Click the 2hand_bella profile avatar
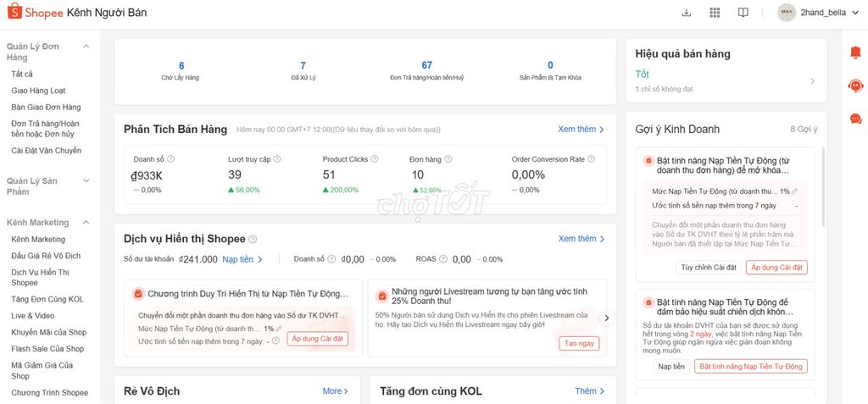The width and height of the screenshot is (868, 404). click(786, 13)
